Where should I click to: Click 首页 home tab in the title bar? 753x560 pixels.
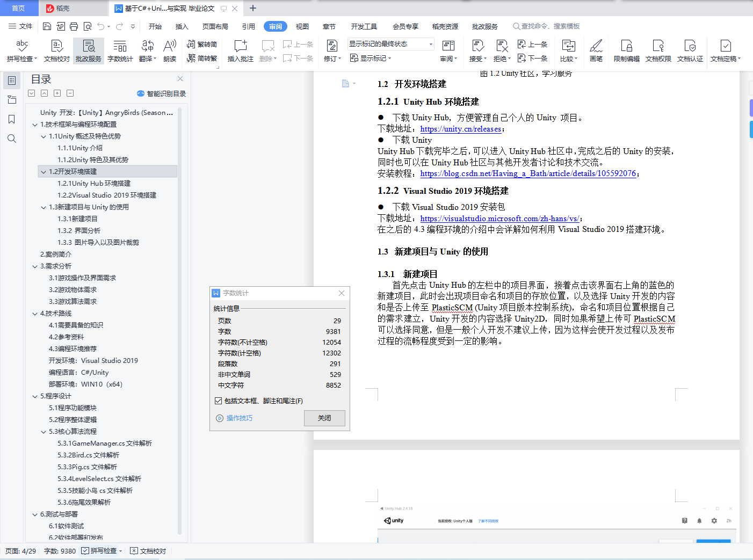pos(19,8)
